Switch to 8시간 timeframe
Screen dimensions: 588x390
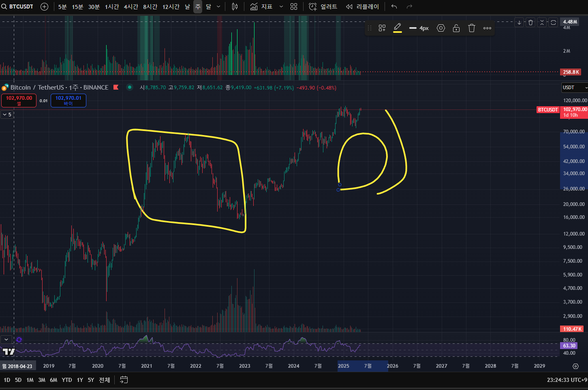pos(150,6)
